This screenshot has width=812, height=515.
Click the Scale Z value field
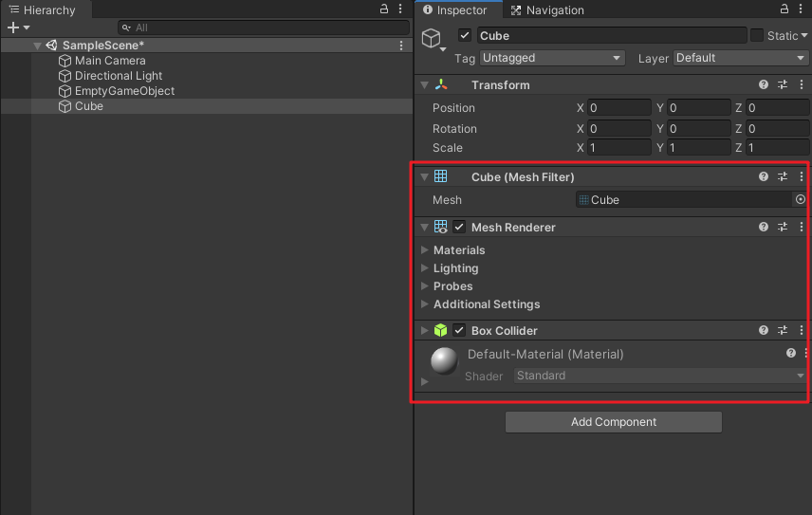point(777,148)
